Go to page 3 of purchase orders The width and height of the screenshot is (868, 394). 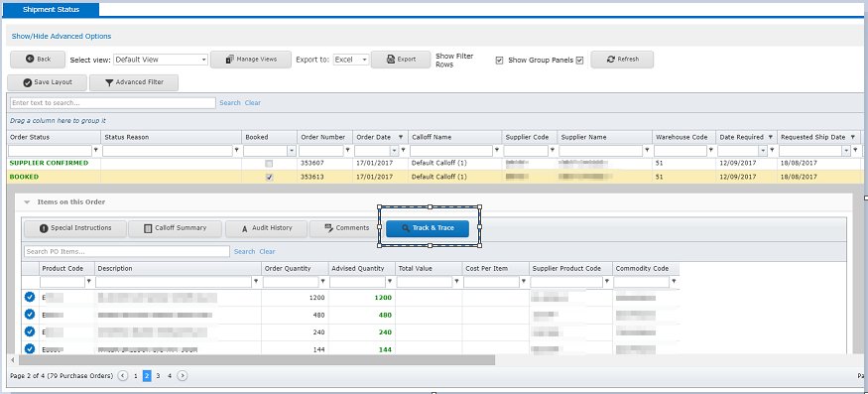[x=159, y=376]
